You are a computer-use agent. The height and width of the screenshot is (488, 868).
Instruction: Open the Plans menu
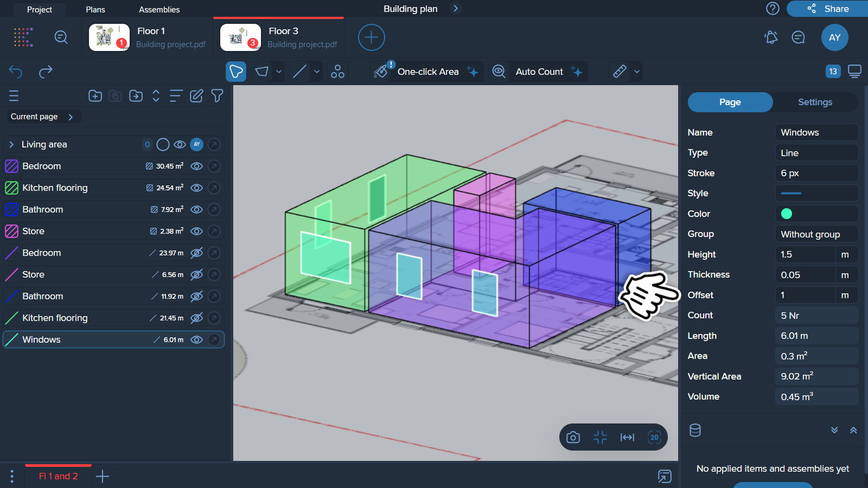[x=95, y=10]
